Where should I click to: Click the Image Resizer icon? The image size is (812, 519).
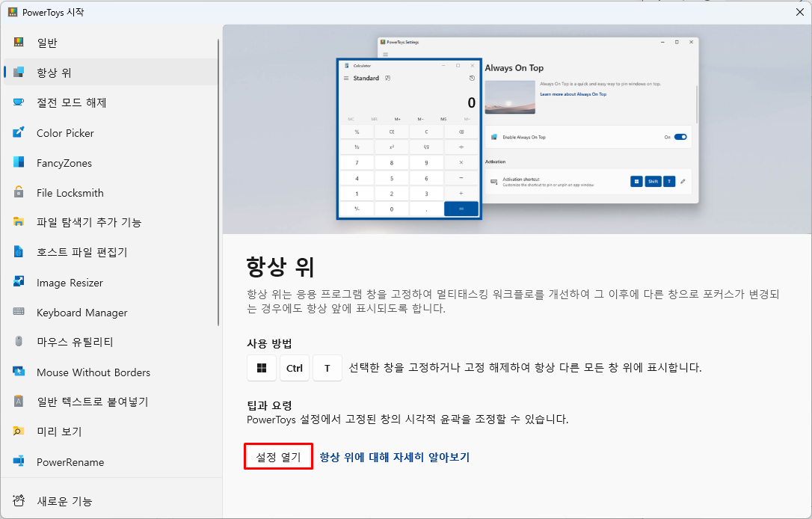(x=19, y=282)
